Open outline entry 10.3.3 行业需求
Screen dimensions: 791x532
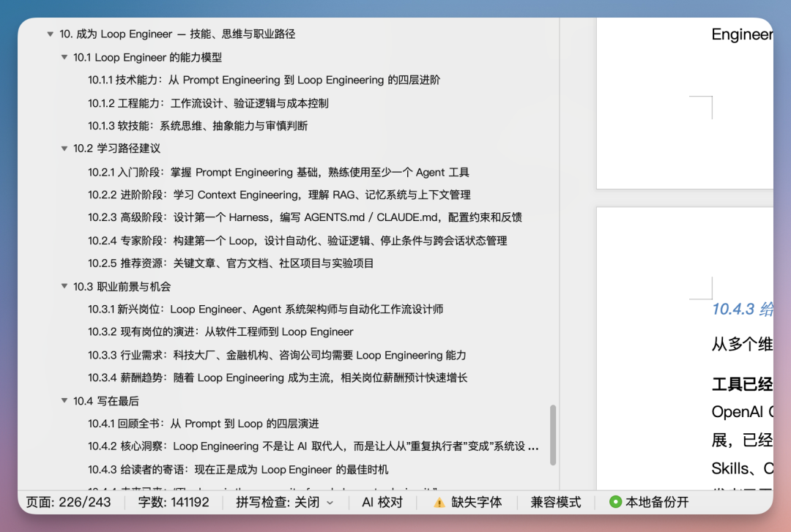click(x=277, y=355)
